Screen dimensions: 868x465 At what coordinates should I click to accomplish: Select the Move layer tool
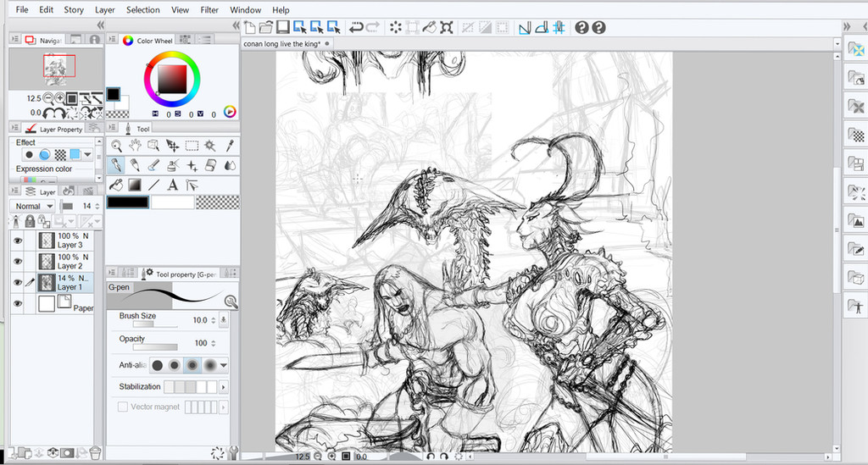[x=172, y=146]
